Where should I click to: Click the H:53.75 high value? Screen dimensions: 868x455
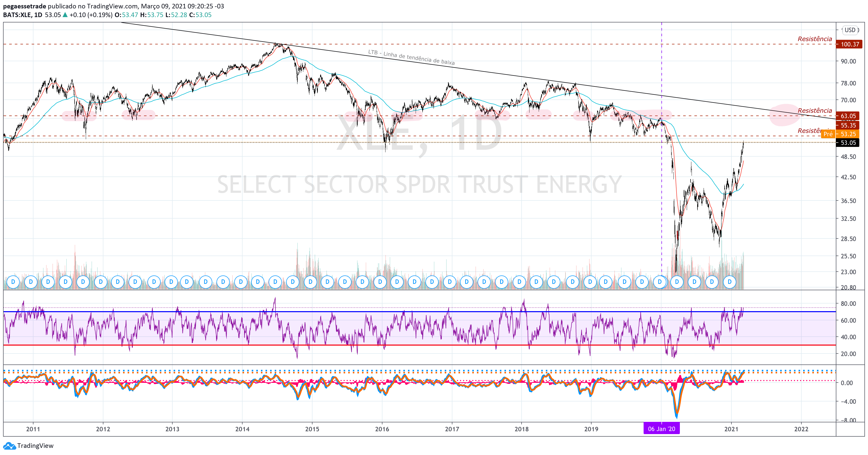(152, 15)
